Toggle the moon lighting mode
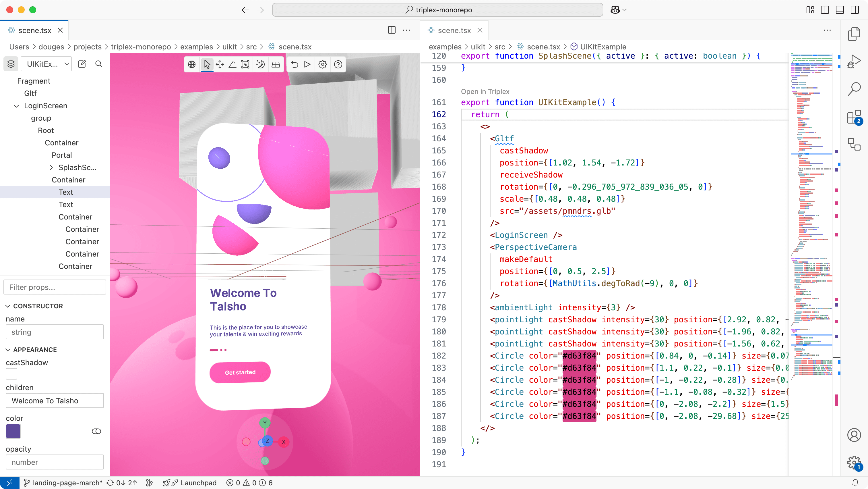 pos(260,64)
